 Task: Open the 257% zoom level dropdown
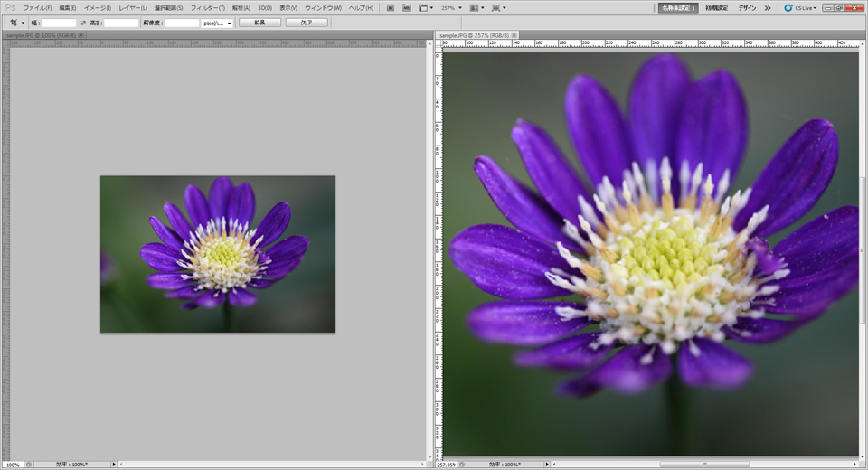(451, 8)
